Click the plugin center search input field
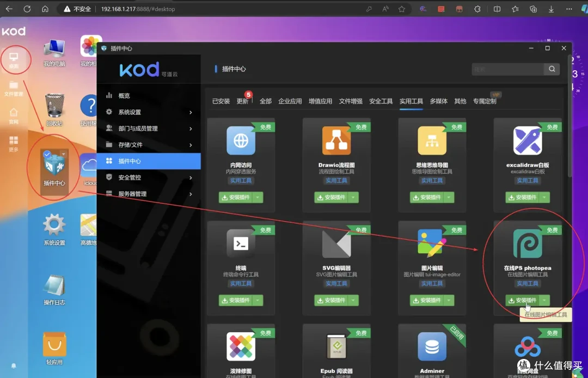This screenshot has width=588, height=378. (x=508, y=69)
